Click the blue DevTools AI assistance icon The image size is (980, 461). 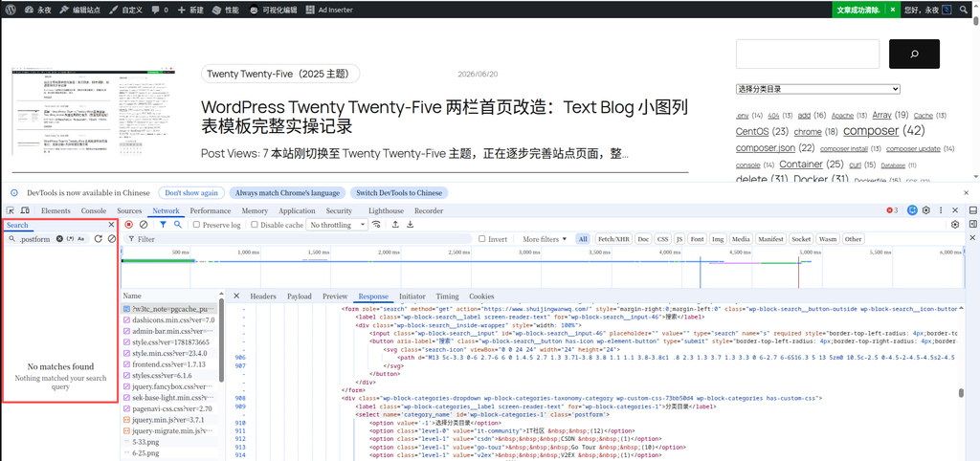click(912, 210)
